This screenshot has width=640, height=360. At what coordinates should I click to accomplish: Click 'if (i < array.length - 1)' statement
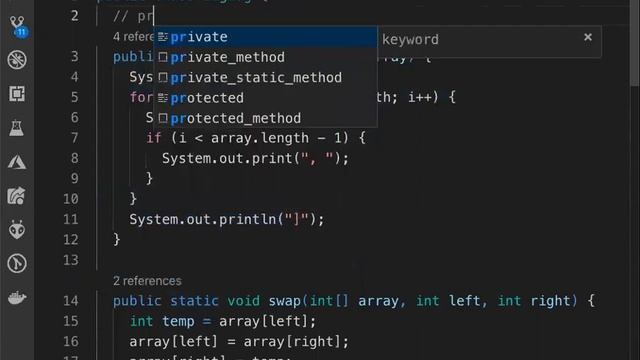tap(247, 138)
